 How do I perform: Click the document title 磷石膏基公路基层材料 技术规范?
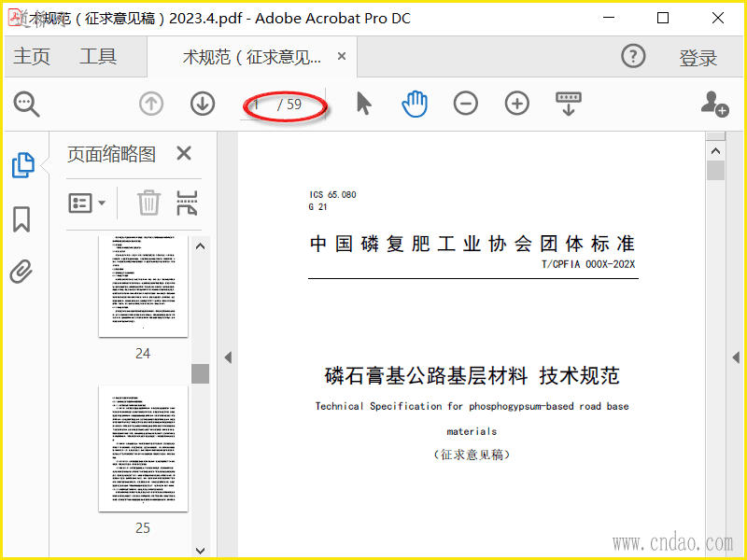coord(472,376)
